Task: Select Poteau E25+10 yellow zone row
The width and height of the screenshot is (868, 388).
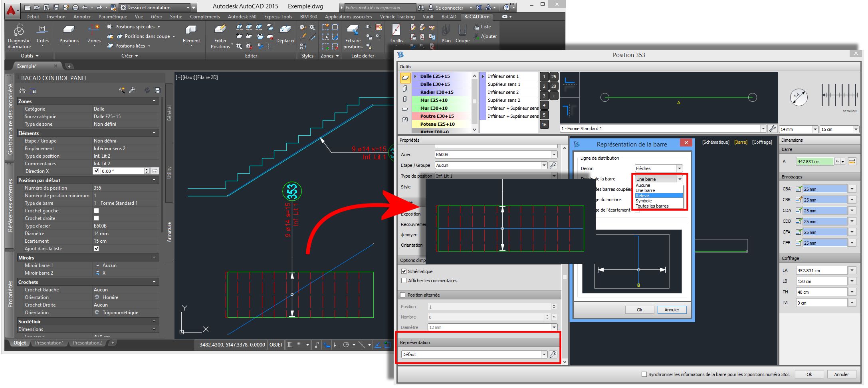Action: coord(441,124)
